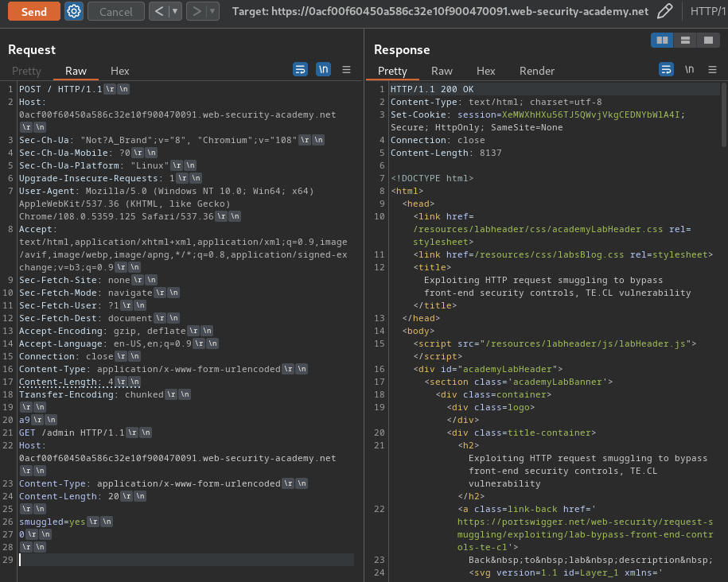Open the forward history dropdown arrow
The height and width of the screenshot is (582, 728).
pos(212,11)
